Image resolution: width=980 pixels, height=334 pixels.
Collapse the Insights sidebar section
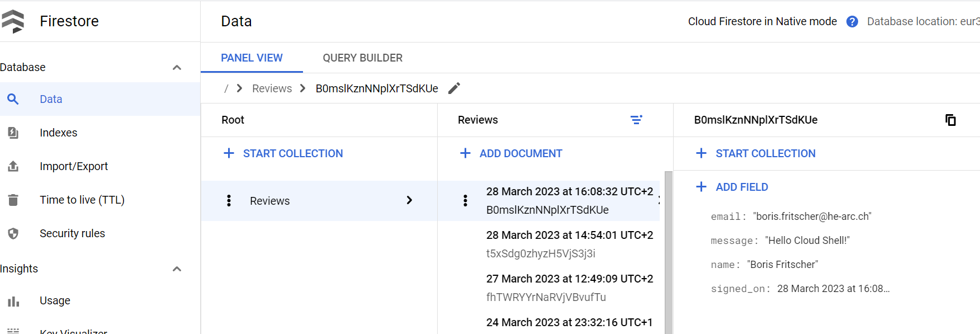pyautogui.click(x=177, y=269)
